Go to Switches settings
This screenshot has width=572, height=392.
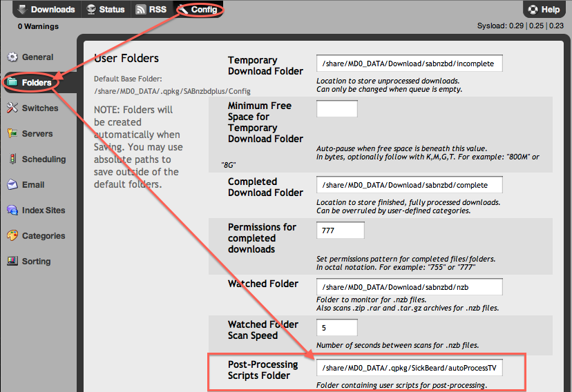[x=32, y=108]
